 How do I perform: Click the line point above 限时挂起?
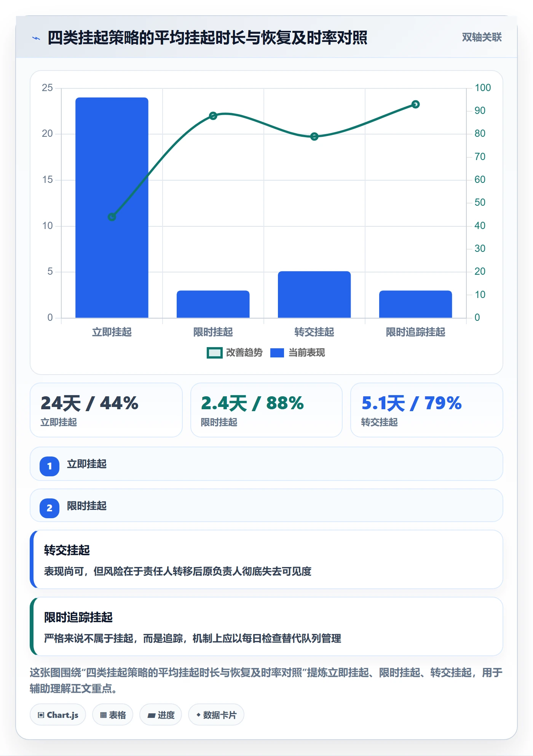[213, 116]
